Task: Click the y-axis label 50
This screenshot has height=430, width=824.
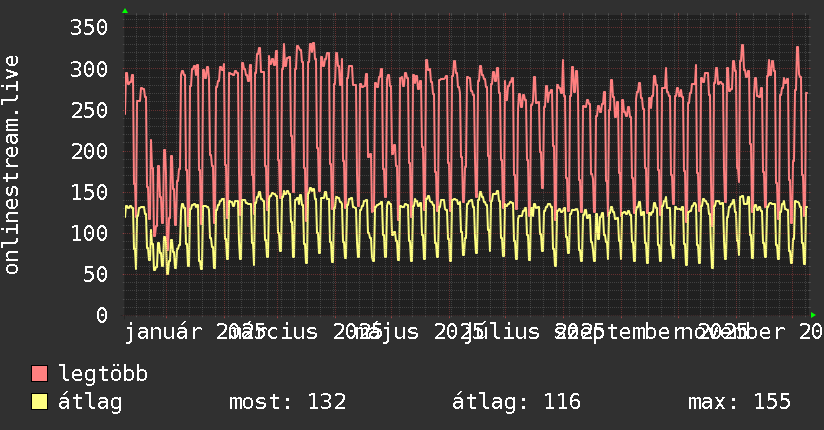Action: coord(95,274)
